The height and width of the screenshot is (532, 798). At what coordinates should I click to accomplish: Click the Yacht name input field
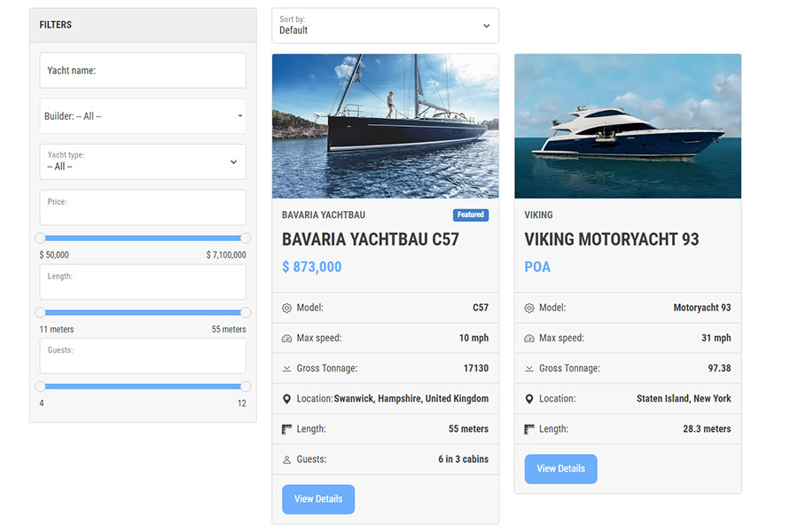point(143,70)
